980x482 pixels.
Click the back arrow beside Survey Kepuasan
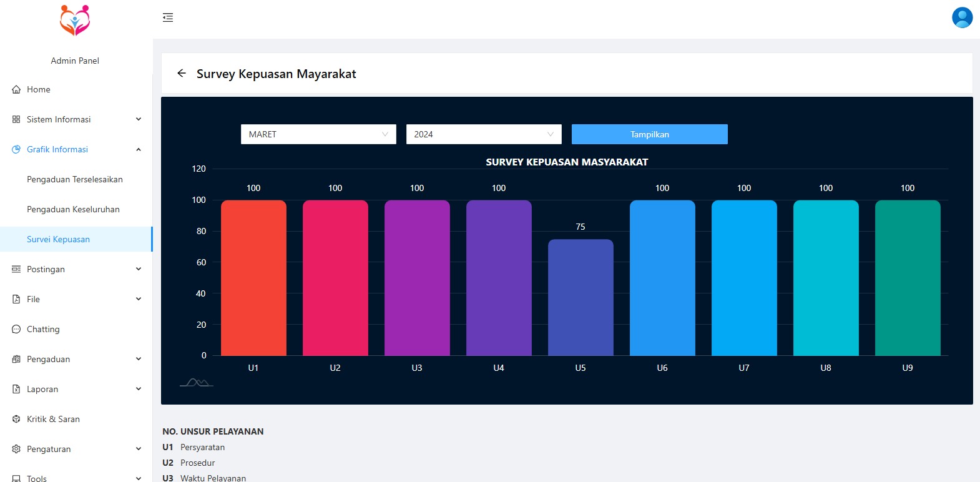pyautogui.click(x=182, y=73)
